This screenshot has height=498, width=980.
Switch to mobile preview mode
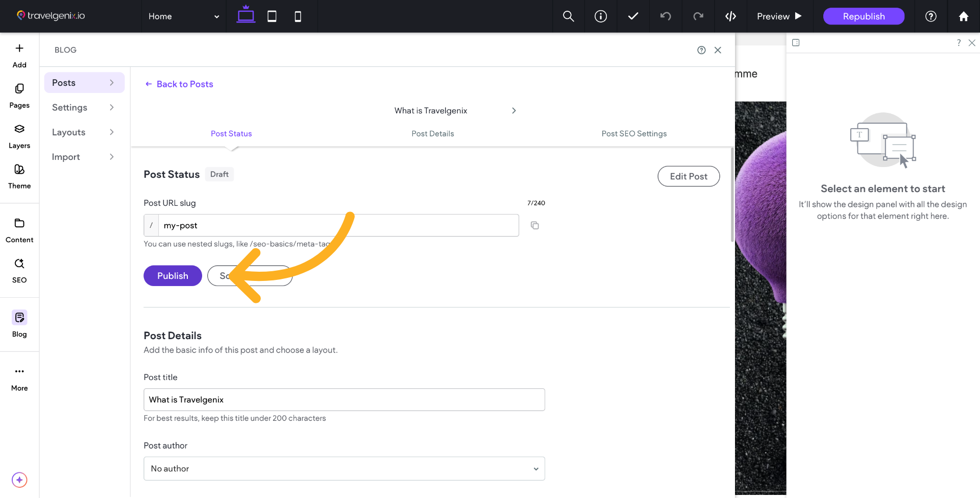click(x=298, y=16)
